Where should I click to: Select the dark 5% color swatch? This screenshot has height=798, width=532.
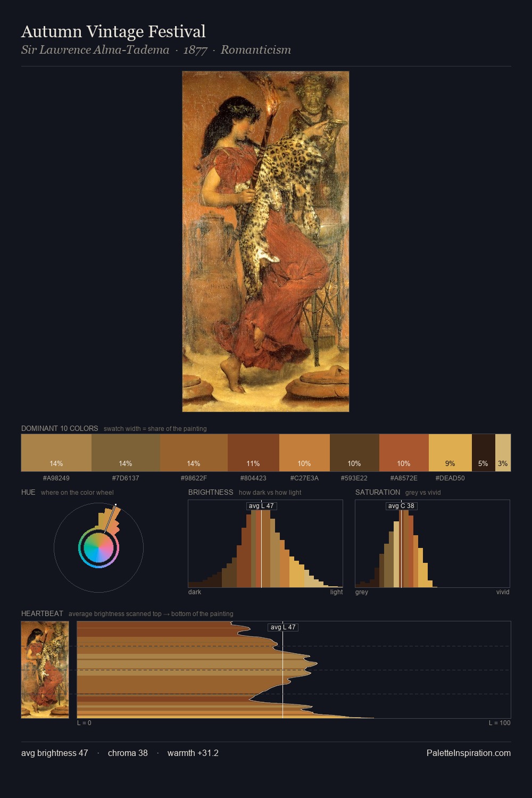tap(484, 453)
